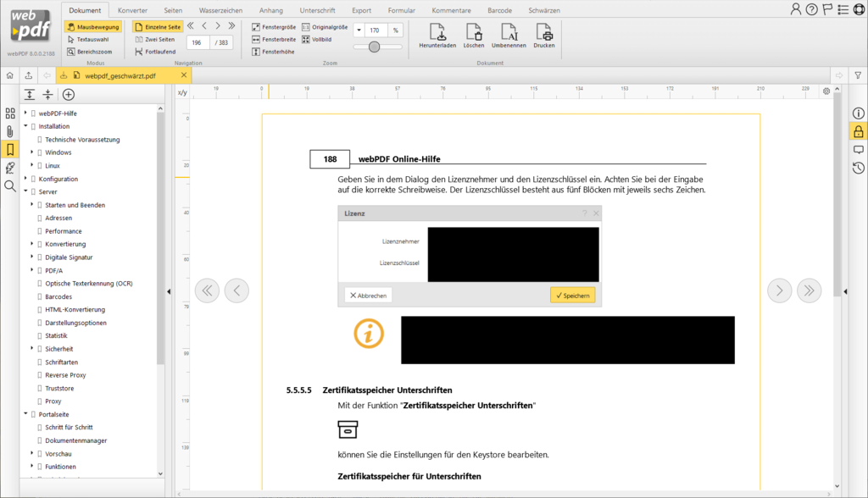Collapse the Portalseite tree node
The width and height of the screenshot is (868, 498).
(25, 413)
